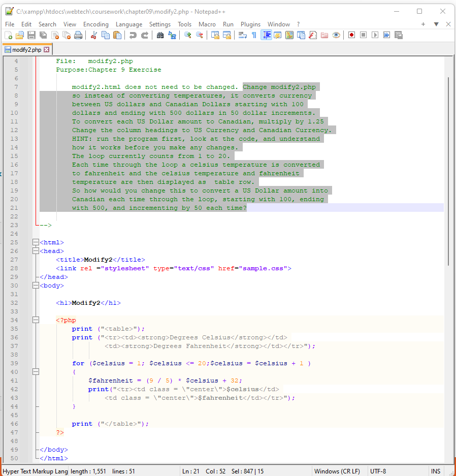456x476 pixels.
Task: Open the Settings menu
Action: 160,24
